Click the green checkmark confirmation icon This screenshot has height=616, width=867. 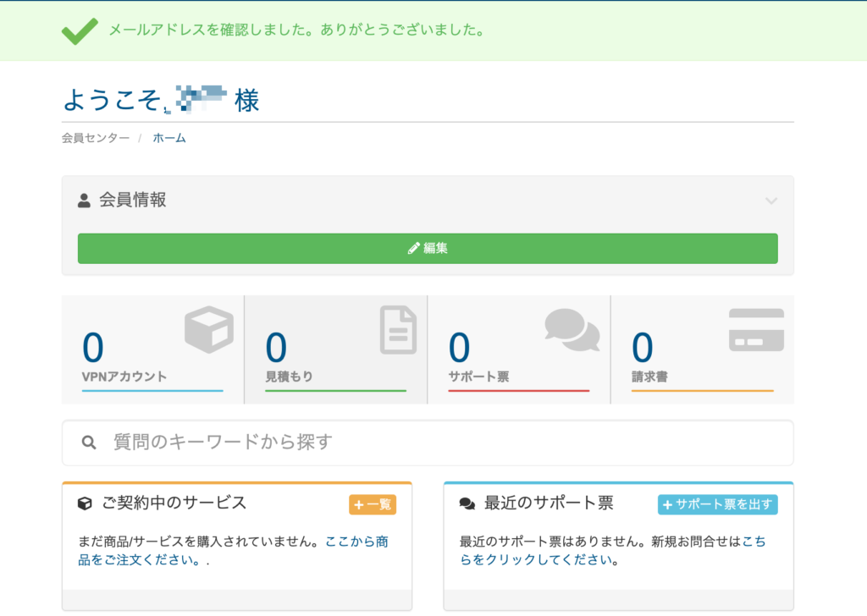pos(80,30)
